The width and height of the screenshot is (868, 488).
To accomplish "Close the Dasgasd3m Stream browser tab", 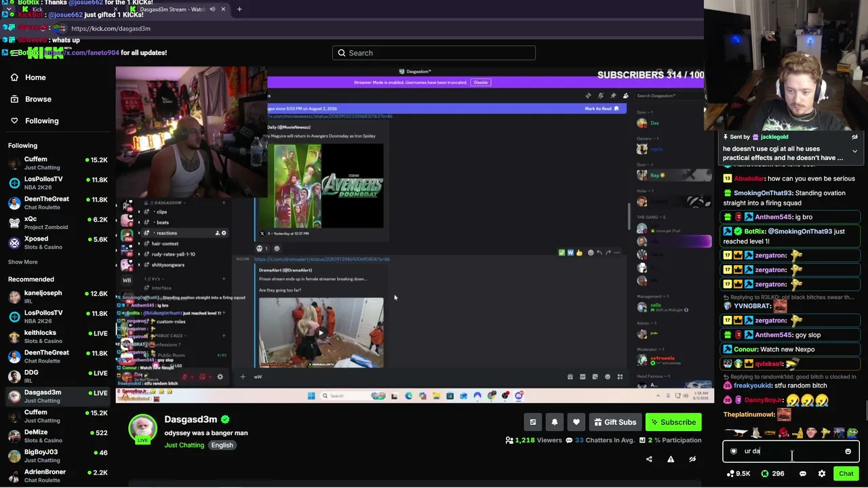I will click(x=222, y=9).
